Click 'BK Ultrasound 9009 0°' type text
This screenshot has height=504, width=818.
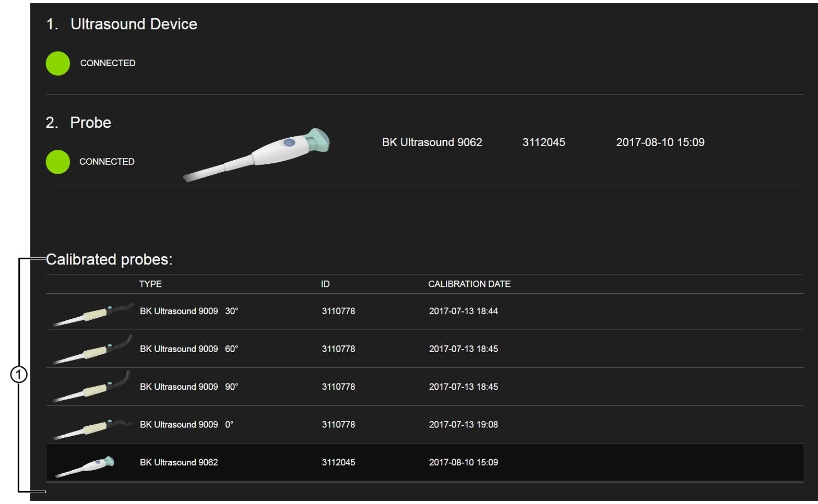186,425
